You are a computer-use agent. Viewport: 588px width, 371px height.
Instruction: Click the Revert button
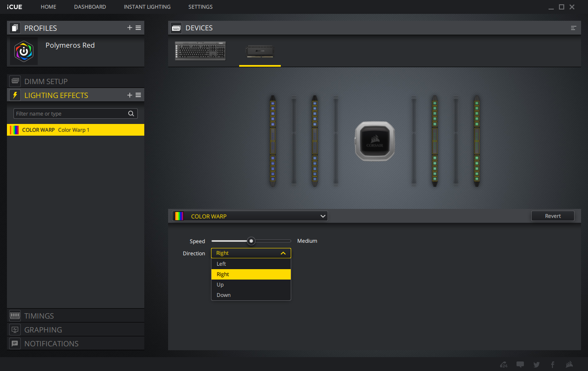tap(553, 216)
